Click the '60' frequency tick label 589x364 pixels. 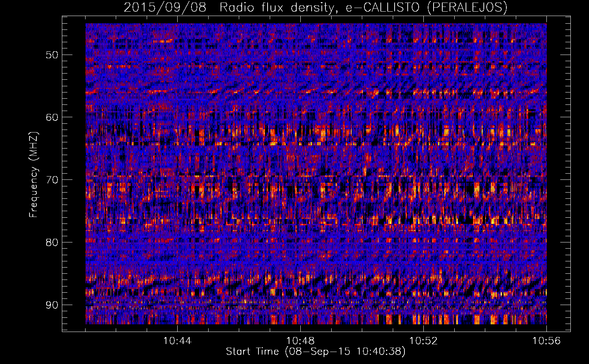(52, 117)
